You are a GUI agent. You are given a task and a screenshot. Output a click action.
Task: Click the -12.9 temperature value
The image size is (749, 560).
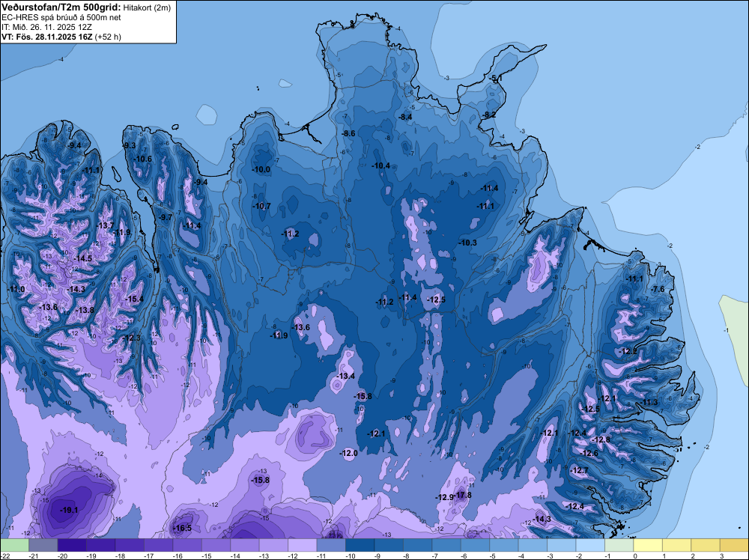click(x=443, y=497)
